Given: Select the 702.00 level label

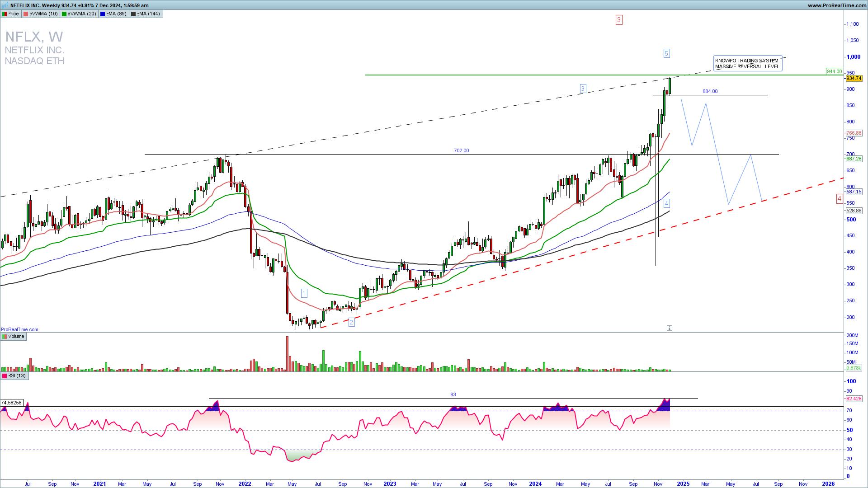Looking at the screenshot, I should pyautogui.click(x=462, y=151).
